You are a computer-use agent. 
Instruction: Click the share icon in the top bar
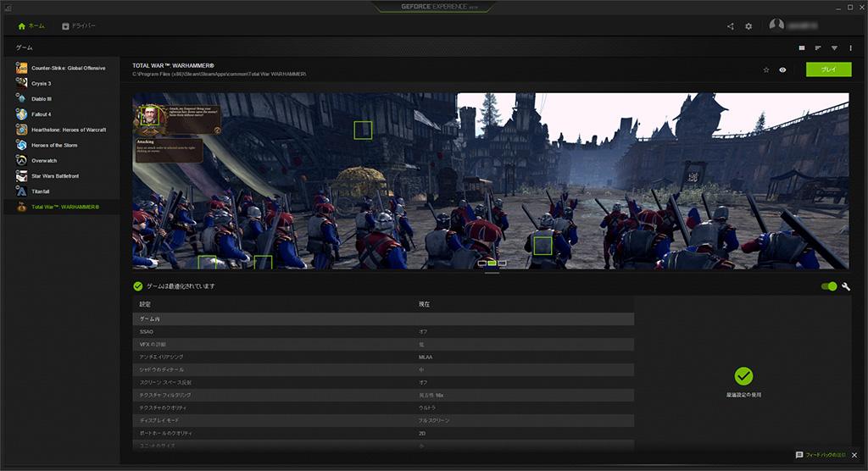click(731, 26)
